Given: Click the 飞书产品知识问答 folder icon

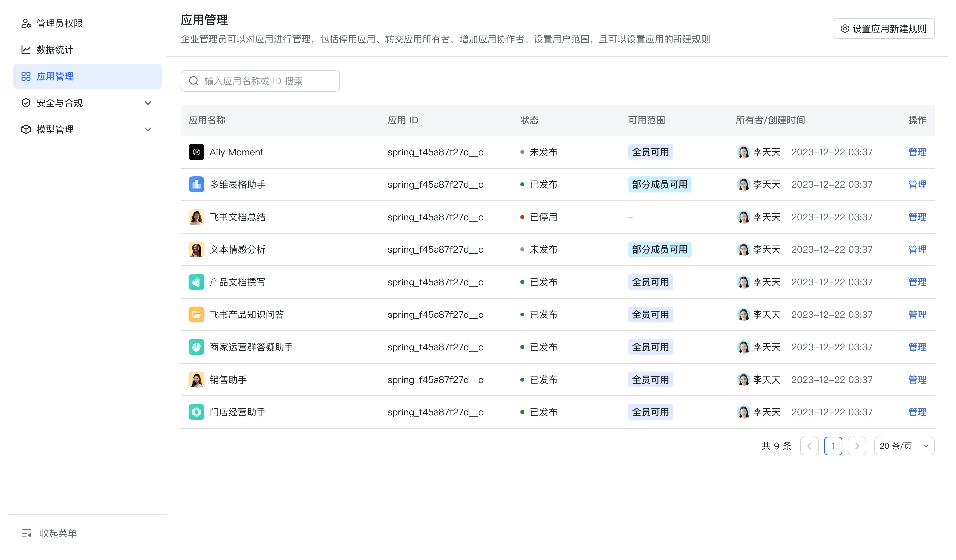Looking at the screenshot, I should pos(199,319).
